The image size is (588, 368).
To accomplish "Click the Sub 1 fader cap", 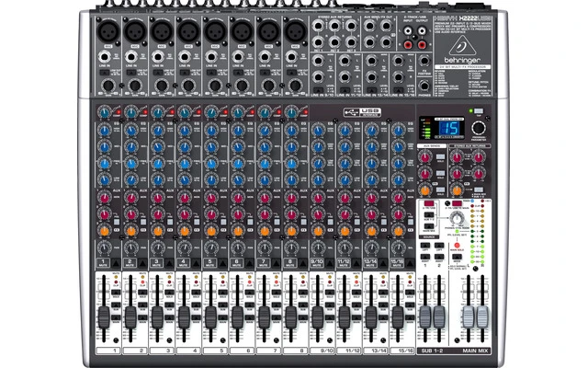I will point(425,317).
